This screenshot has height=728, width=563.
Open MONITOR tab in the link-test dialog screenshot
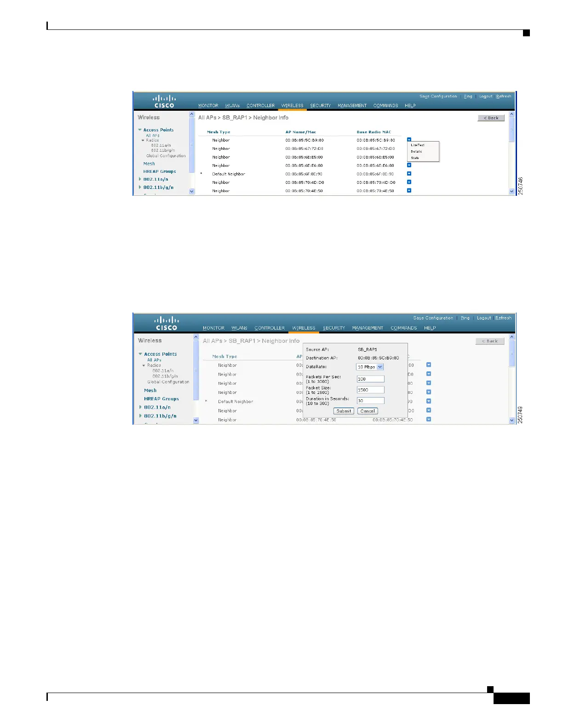pos(214,328)
